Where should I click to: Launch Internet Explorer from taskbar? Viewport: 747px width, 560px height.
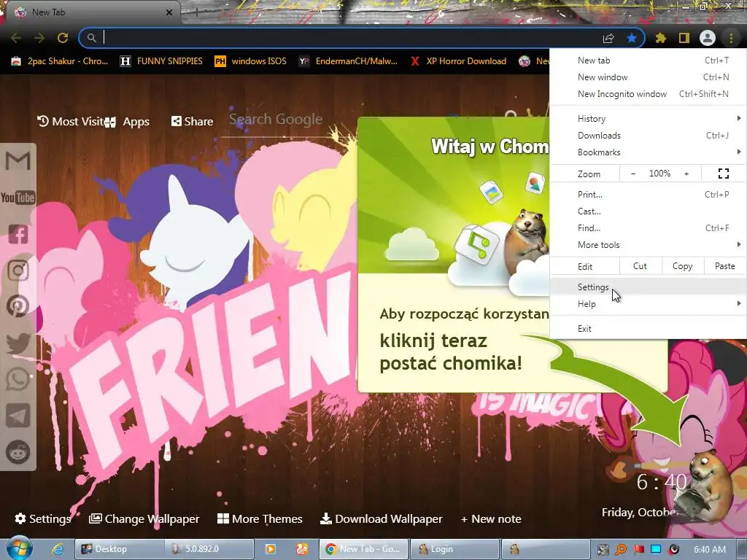coord(58,549)
